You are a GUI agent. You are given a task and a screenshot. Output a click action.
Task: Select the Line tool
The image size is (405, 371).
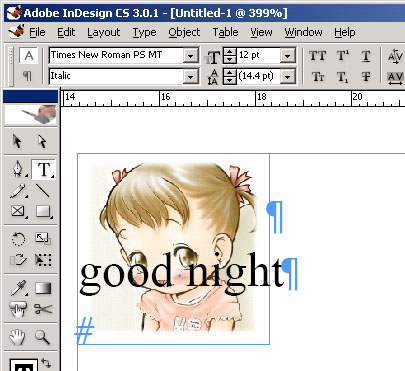click(x=43, y=190)
